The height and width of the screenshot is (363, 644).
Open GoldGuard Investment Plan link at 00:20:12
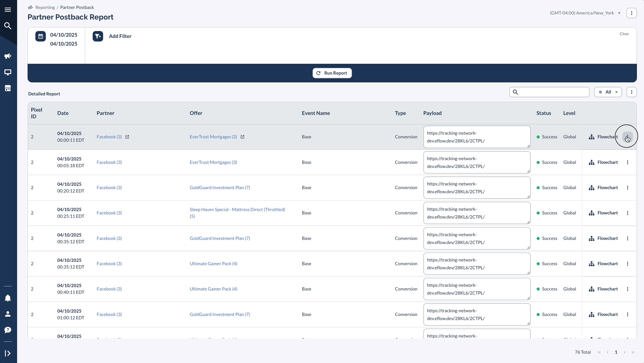tap(220, 187)
